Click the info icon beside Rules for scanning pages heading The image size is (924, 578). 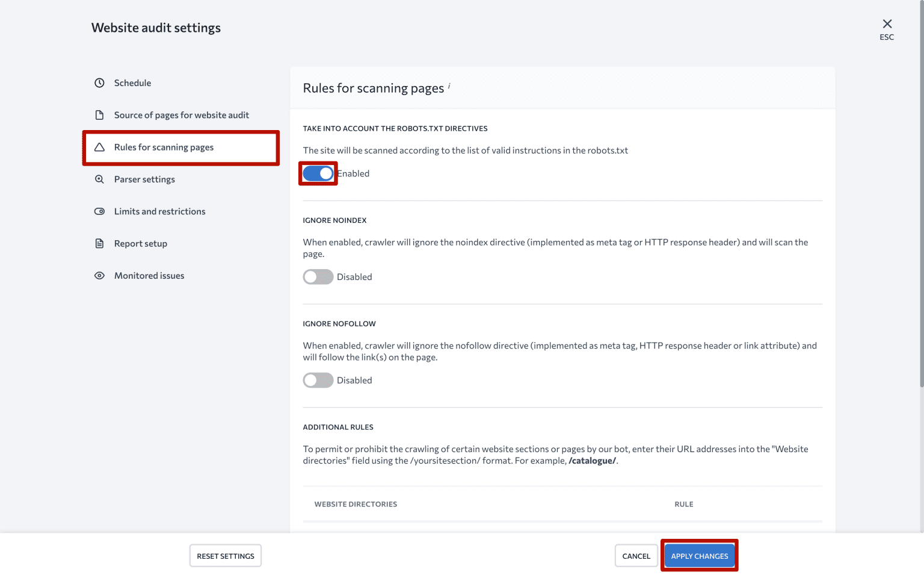[449, 86]
